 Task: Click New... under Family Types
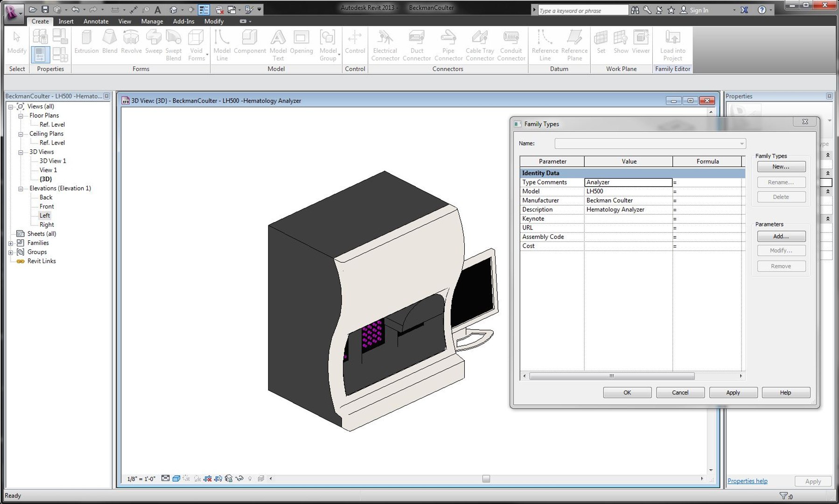click(x=781, y=167)
